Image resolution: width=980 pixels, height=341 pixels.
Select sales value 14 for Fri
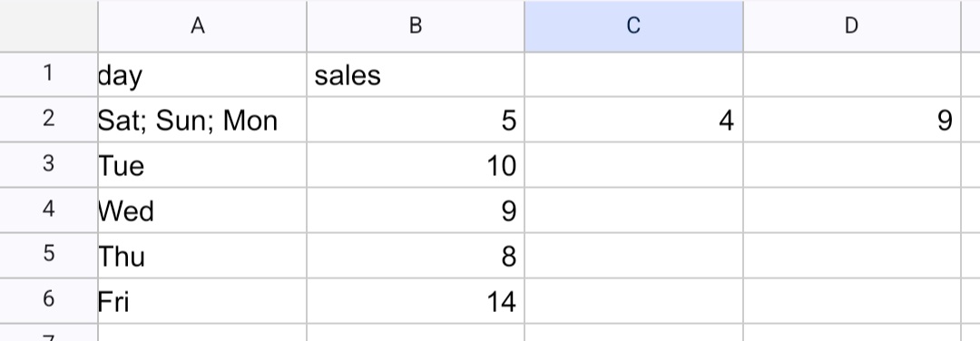[x=416, y=301]
